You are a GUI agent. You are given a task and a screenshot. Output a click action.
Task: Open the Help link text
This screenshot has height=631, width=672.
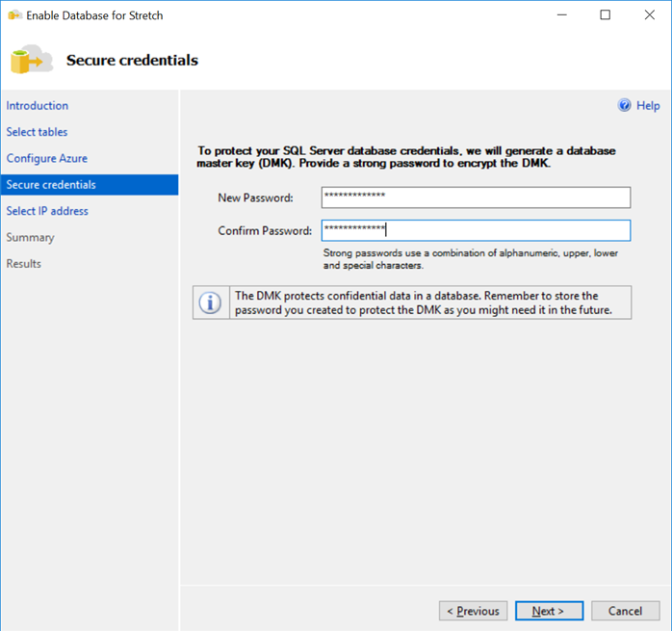648,106
